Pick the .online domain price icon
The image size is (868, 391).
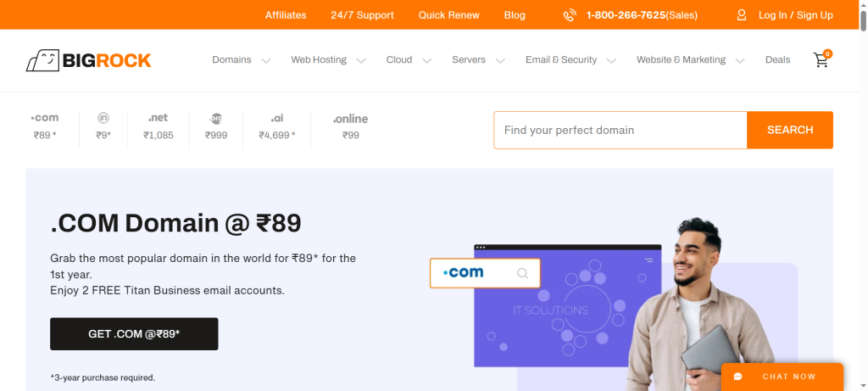pyautogui.click(x=350, y=119)
